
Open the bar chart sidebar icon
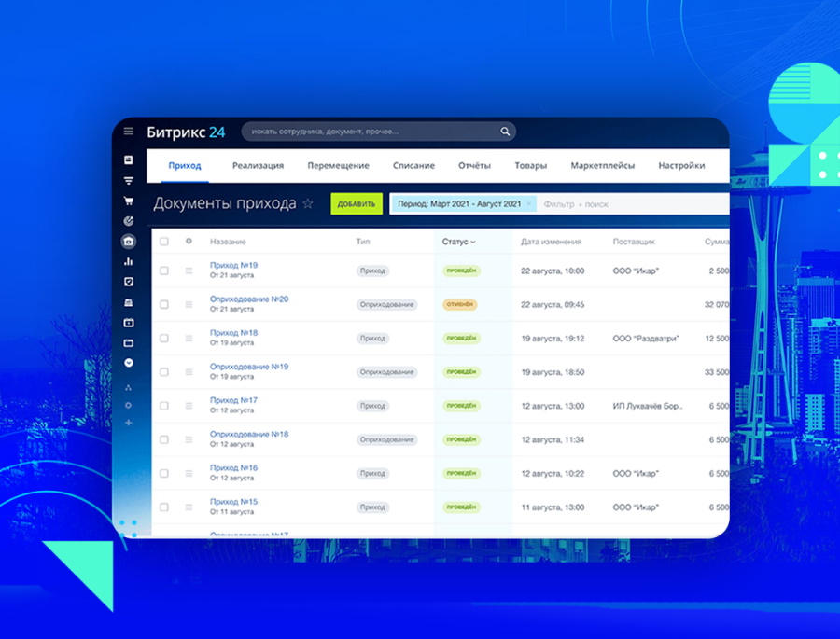(x=129, y=261)
